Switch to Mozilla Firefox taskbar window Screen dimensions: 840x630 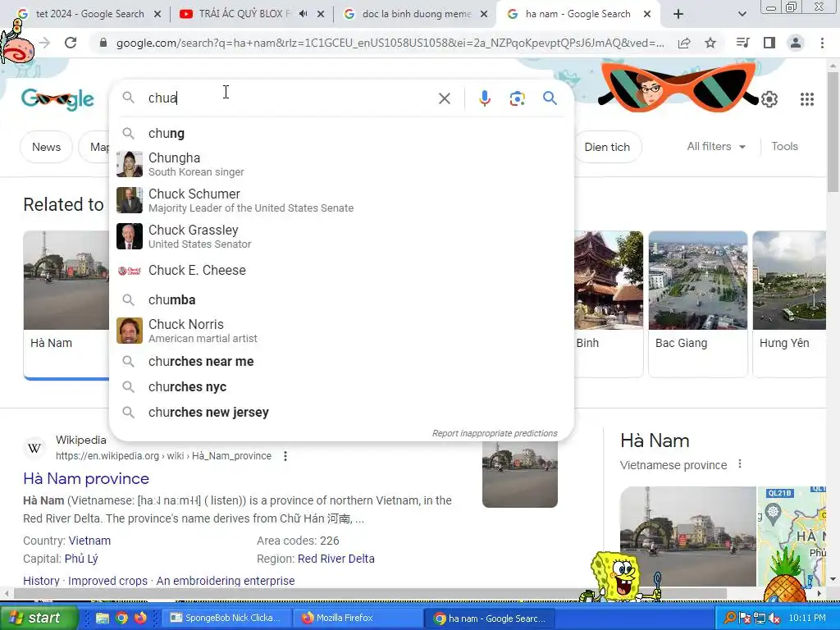358,618
